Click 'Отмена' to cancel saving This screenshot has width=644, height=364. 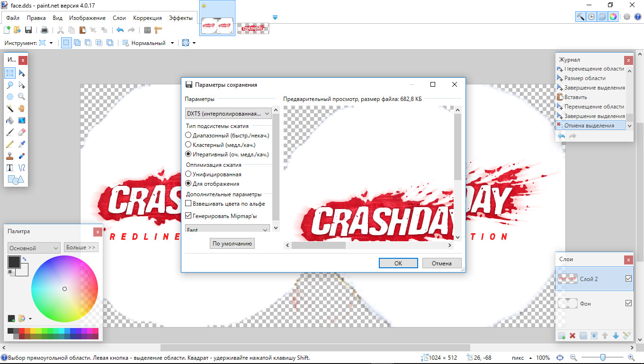coord(442,263)
